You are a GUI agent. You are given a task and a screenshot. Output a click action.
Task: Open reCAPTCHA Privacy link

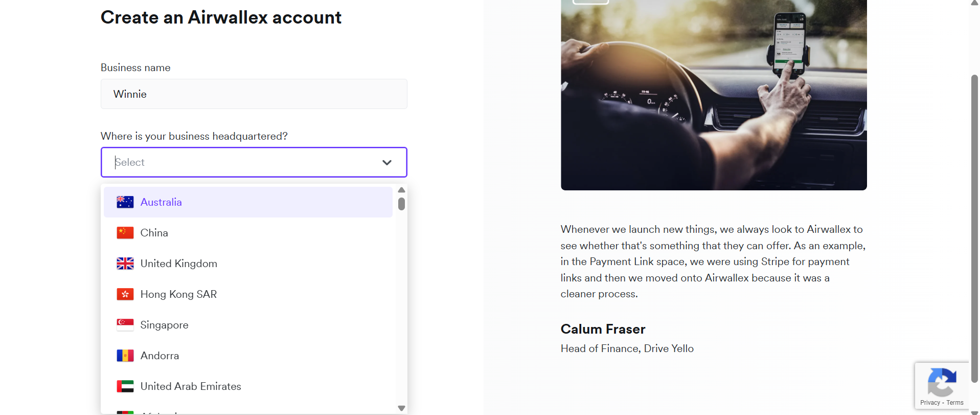930,403
